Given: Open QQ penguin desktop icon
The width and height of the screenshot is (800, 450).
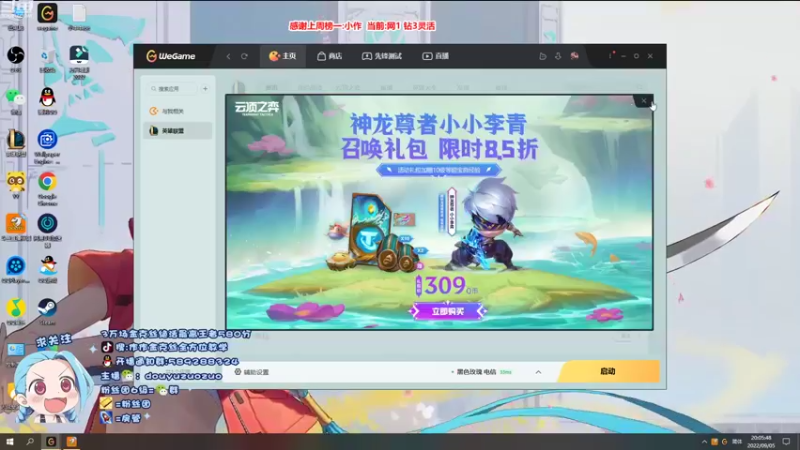Looking at the screenshot, I should 47,100.
